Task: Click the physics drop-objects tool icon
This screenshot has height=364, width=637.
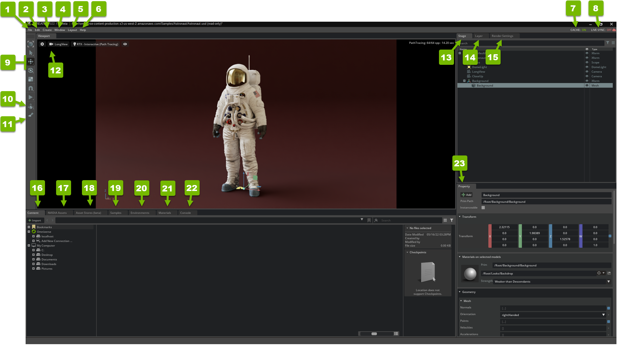Action: [31, 106]
